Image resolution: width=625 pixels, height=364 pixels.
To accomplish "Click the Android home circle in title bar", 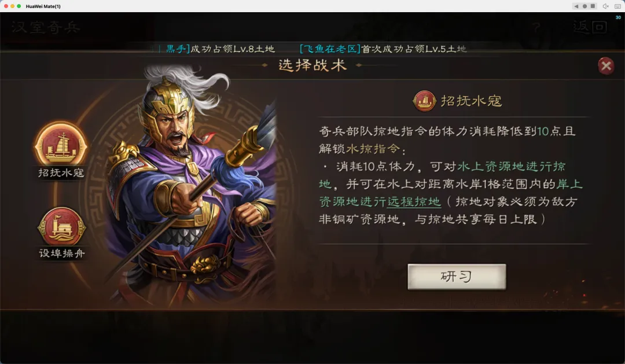I will point(584,6).
